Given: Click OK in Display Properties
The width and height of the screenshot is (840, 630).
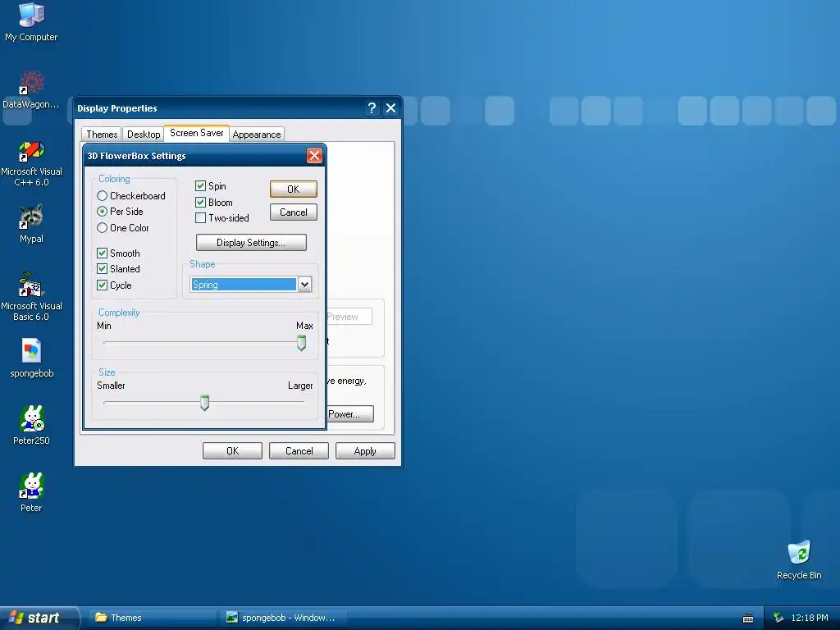Looking at the screenshot, I should point(232,451).
